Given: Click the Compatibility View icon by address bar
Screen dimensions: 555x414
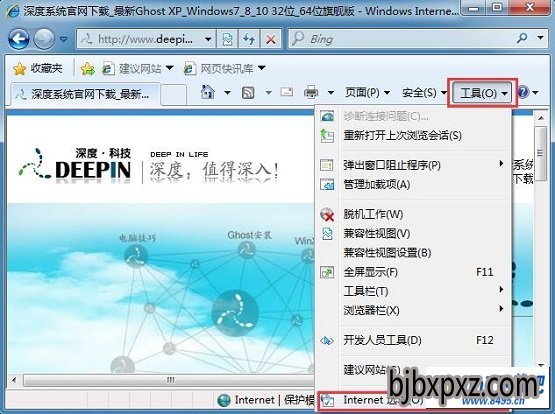Looking at the screenshot, I should tap(227, 39).
